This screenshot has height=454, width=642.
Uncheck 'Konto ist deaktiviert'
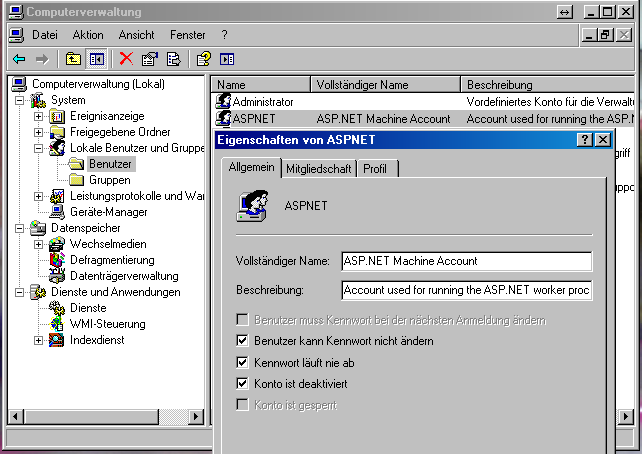[242, 384]
